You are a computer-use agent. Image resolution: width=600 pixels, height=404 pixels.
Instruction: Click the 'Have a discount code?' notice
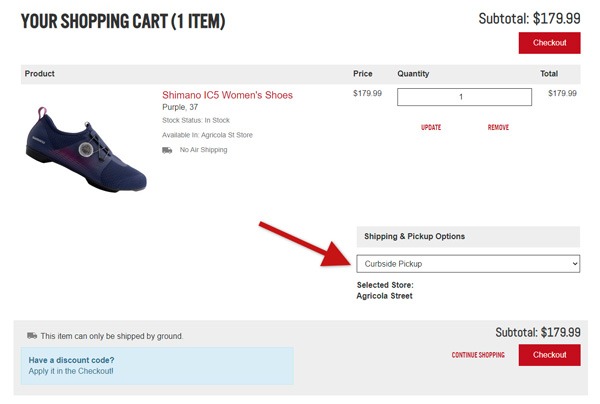[x=72, y=359]
